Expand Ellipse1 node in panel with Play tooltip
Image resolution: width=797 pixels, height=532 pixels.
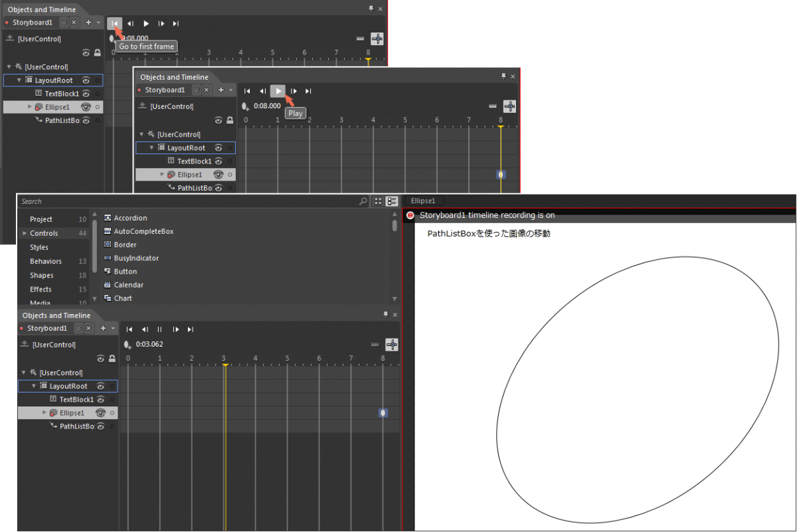point(162,175)
